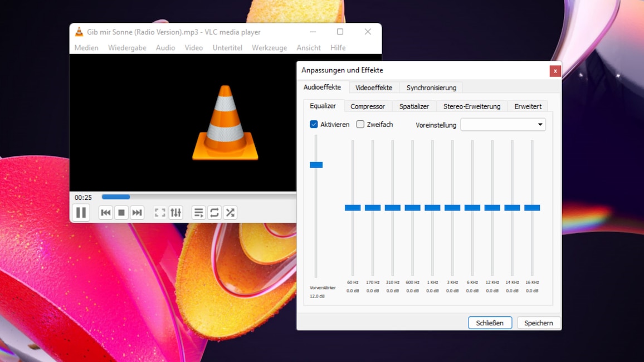The height and width of the screenshot is (362, 644).
Task: Click the 1 KHz band slider handle
Action: coord(432,208)
